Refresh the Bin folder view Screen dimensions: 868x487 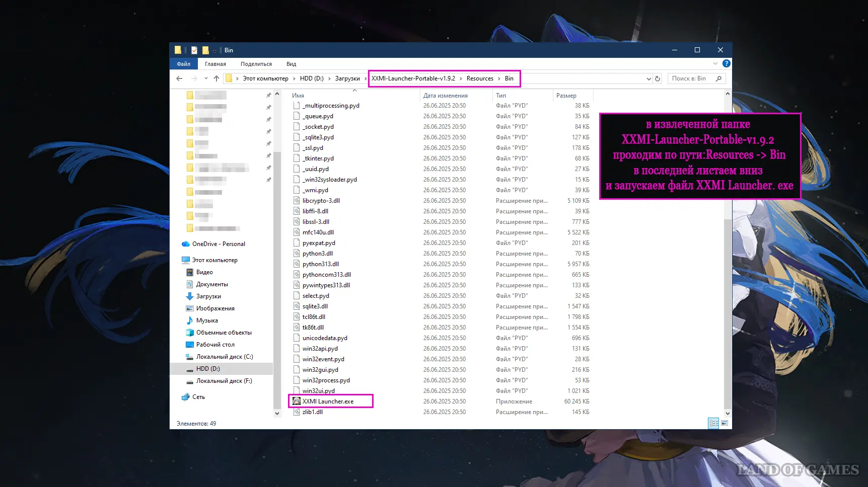pyautogui.click(x=658, y=78)
